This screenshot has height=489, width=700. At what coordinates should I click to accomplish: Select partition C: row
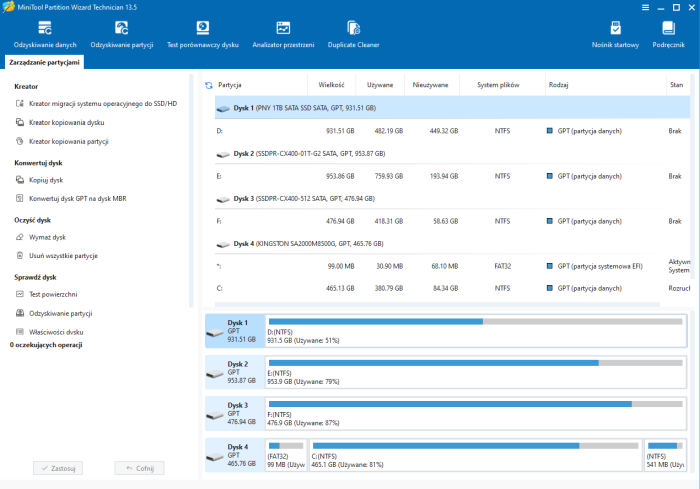[452, 288]
